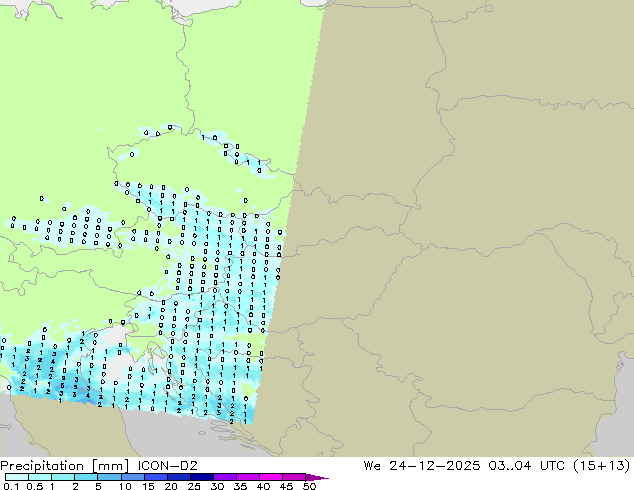The image size is (634, 490).
Task: Click the '50' legend value
Action: [x=309, y=486]
